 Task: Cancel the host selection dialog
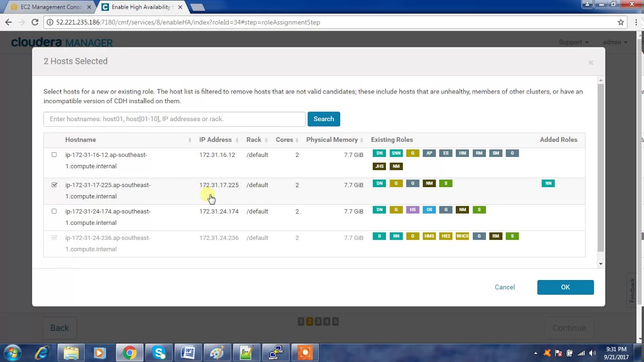point(505,287)
